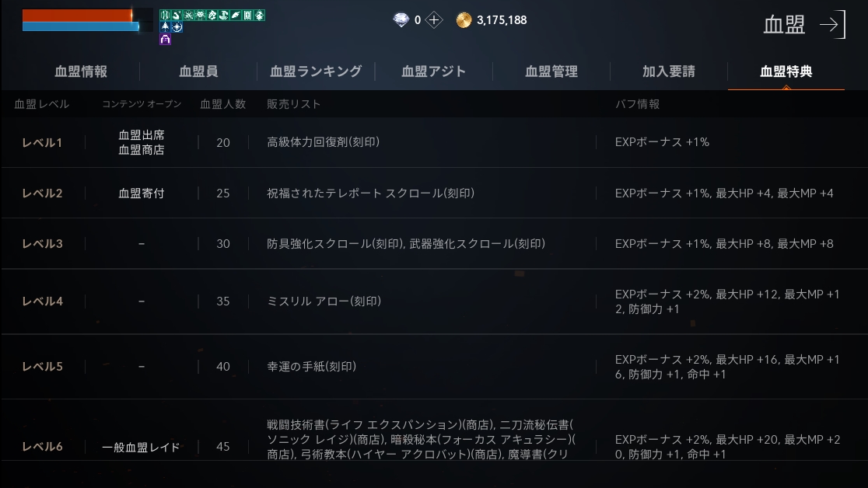The width and height of the screenshot is (868, 488).
Task: Open the 血盟情報 tab
Action: click(81, 71)
